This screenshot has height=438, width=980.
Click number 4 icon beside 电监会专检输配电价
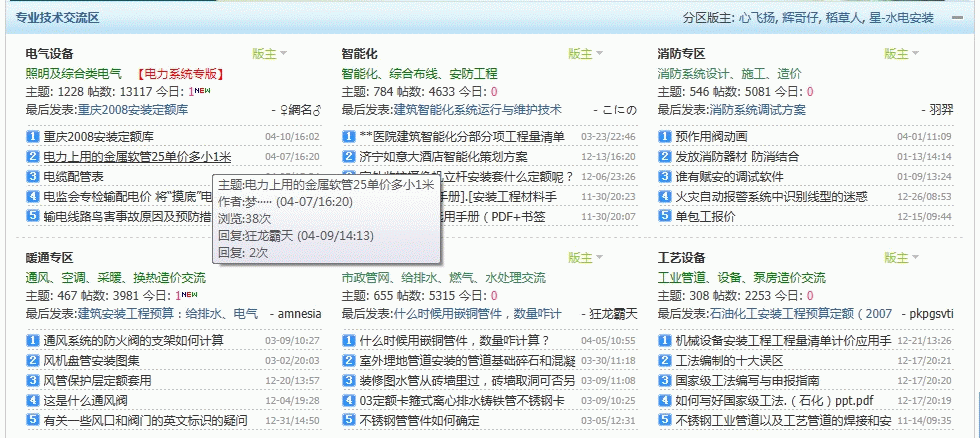pos(33,196)
